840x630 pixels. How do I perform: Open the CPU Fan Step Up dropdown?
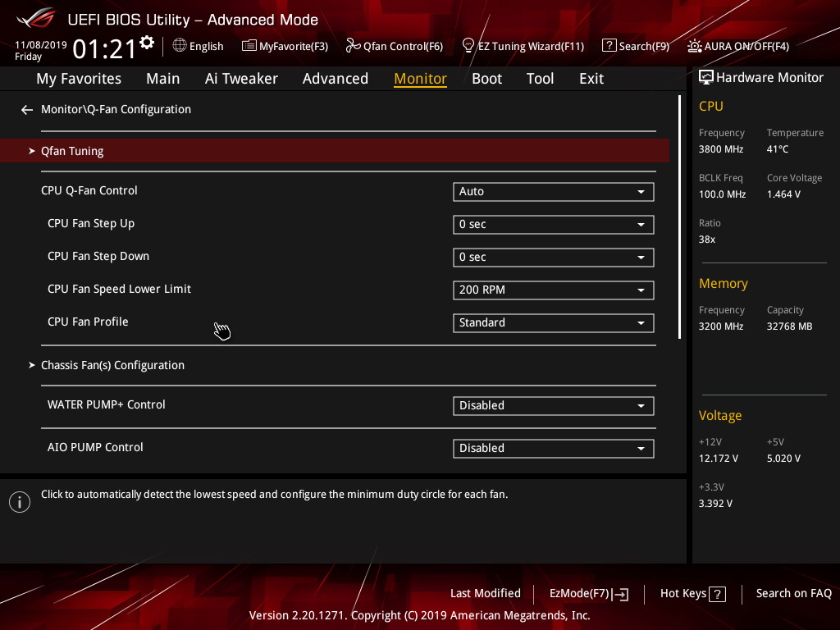(x=554, y=225)
